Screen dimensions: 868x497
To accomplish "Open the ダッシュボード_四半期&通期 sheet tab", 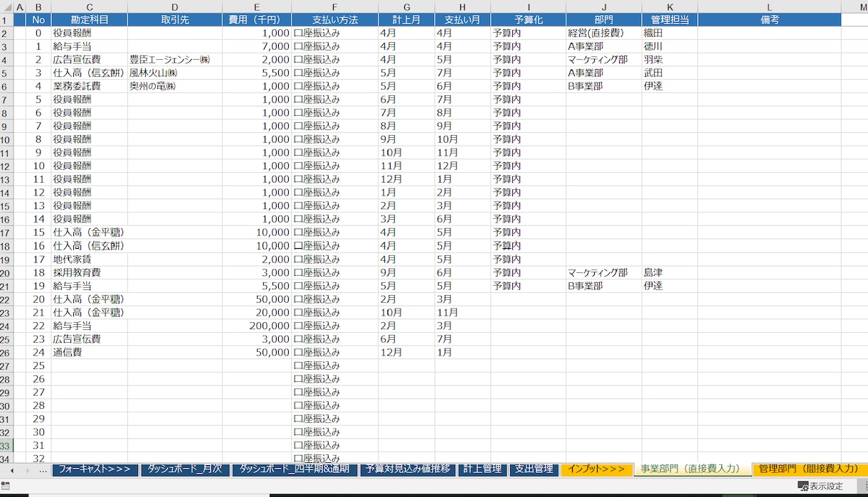I will coord(295,469).
